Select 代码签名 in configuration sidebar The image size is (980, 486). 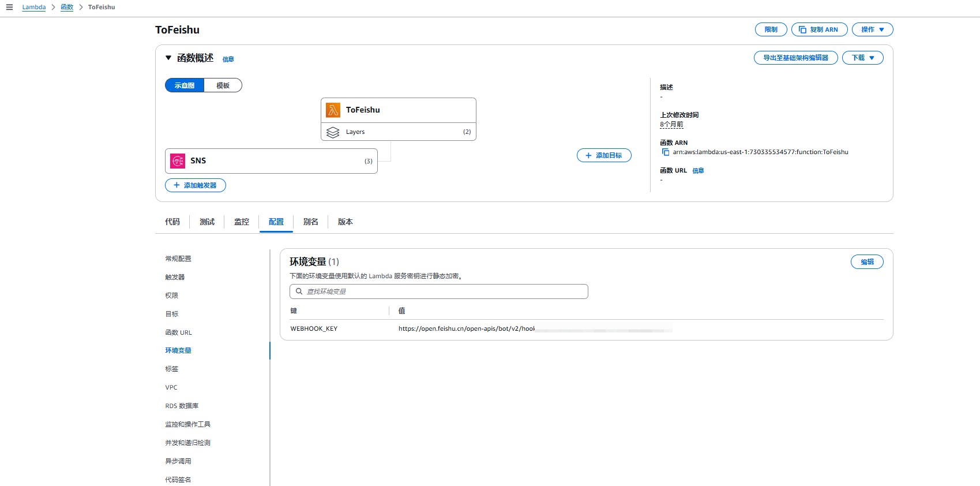[x=178, y=480]
